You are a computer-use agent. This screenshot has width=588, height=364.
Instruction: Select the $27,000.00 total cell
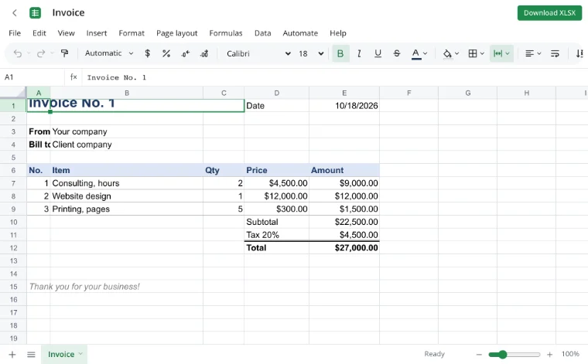click(344, 248)
